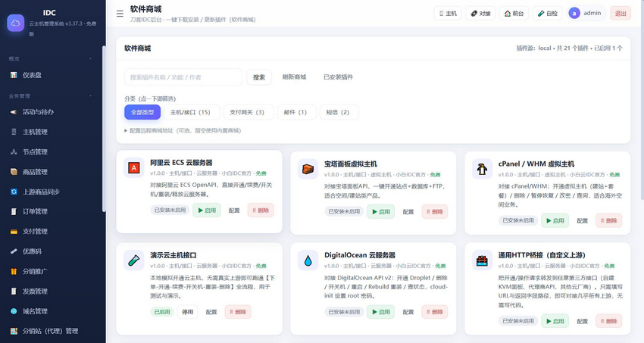The image size is (644, 343).
Task: Click the admin avatar icon
Action: [574, 13]
